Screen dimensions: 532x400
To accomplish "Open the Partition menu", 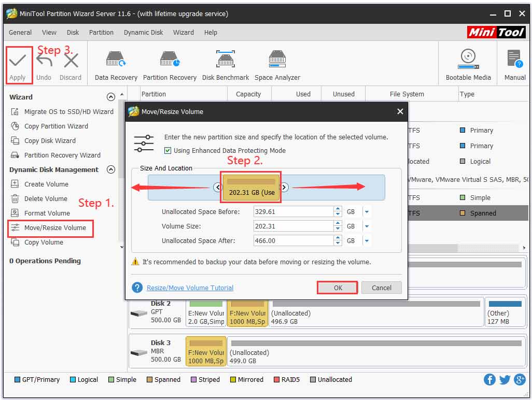I will tap(101, 33).
